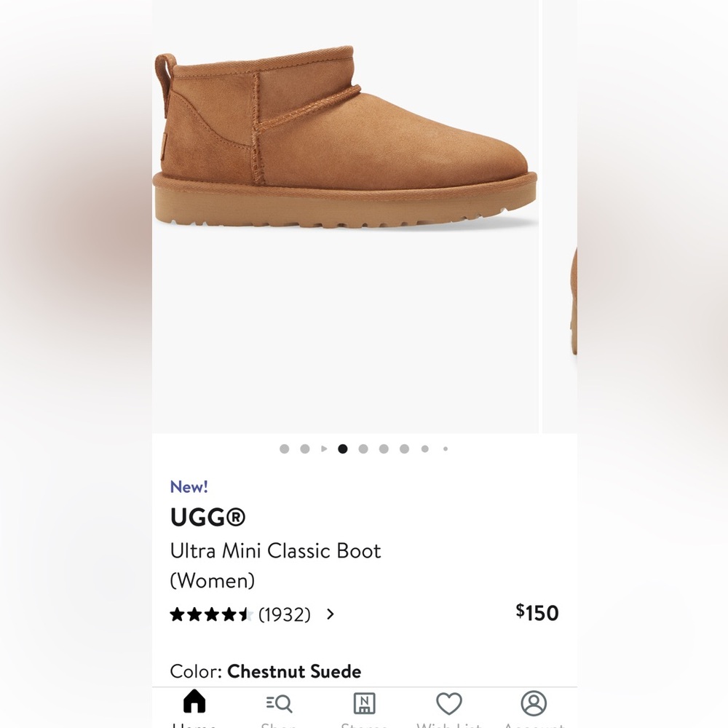
Task: Open the Shop search icon
Action: [277, 703]
